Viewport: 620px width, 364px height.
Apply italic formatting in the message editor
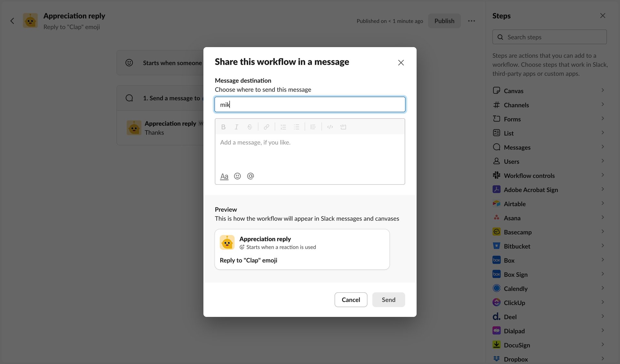click(x=236, y=127)
